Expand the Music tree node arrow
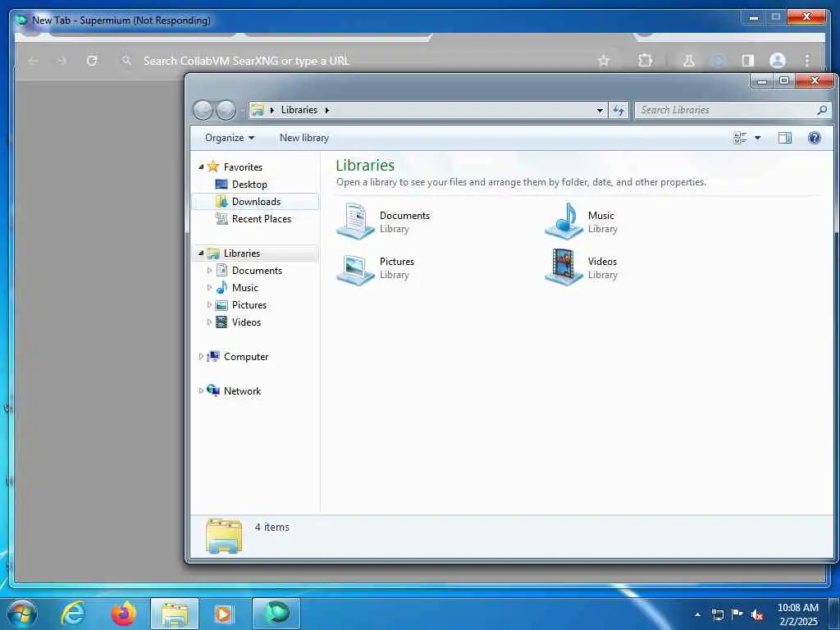This screenshot has width=840, height=630. 209,288
